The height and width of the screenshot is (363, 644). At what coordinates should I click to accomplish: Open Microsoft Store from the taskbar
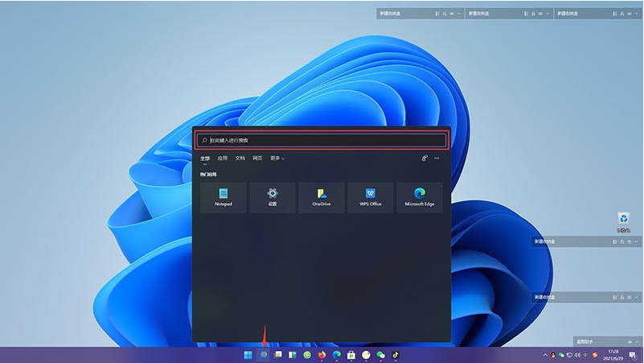click(351, 355)
